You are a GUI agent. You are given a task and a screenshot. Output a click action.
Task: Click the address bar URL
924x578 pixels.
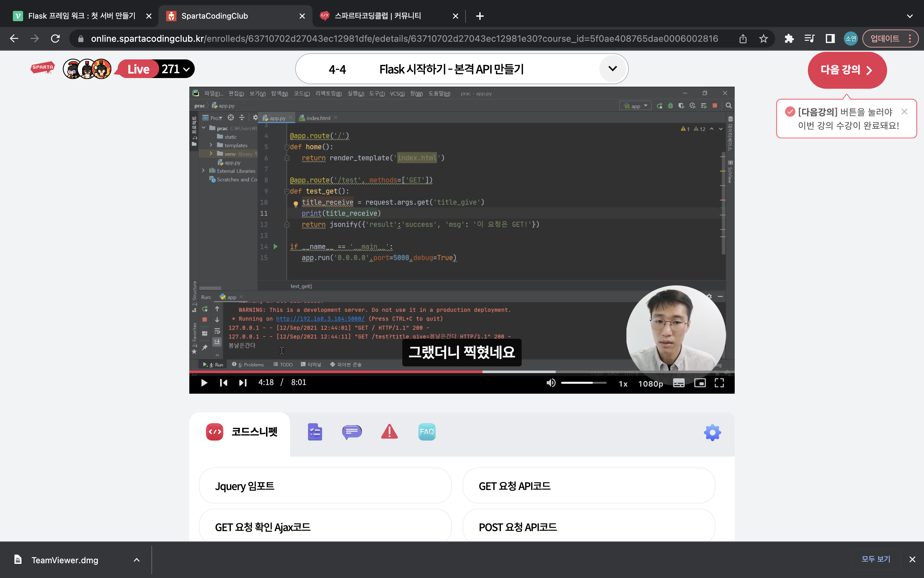point(404,39)
